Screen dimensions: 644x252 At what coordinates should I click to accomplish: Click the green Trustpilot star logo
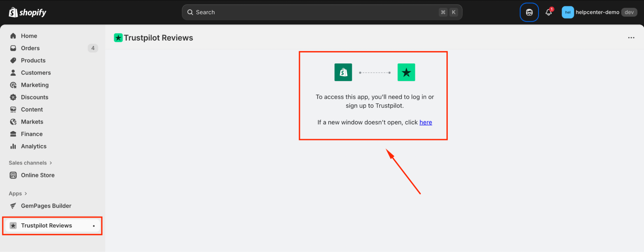(406, 72)
